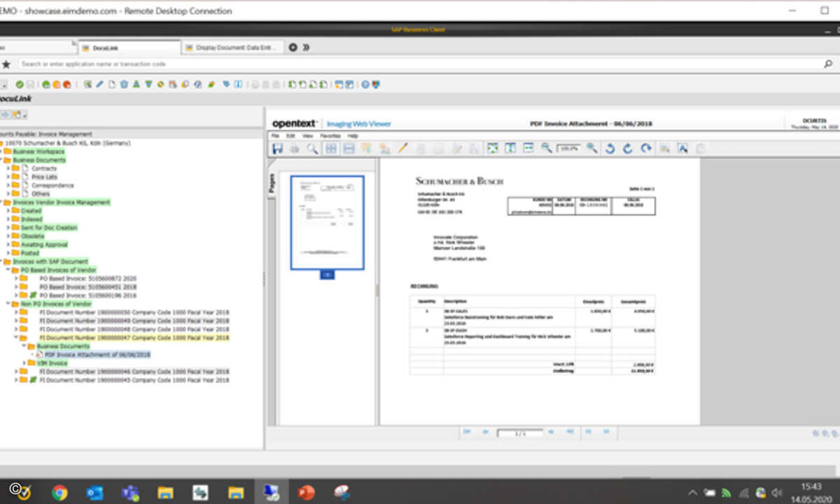Open the Favorites menu in viewer

pos(330,135)
